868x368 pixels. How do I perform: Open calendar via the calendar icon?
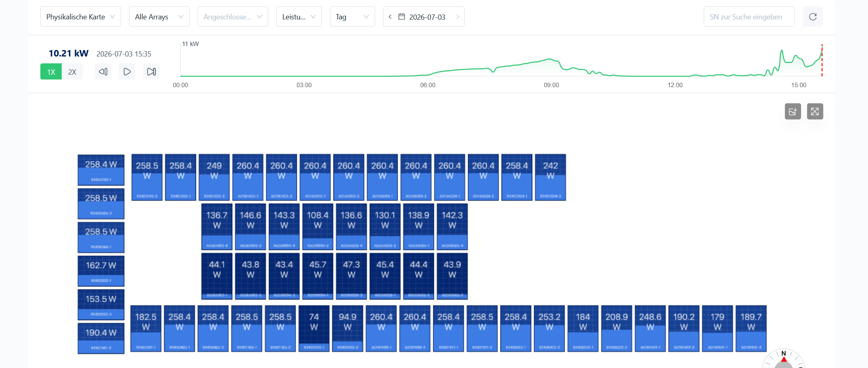(402, 17)
